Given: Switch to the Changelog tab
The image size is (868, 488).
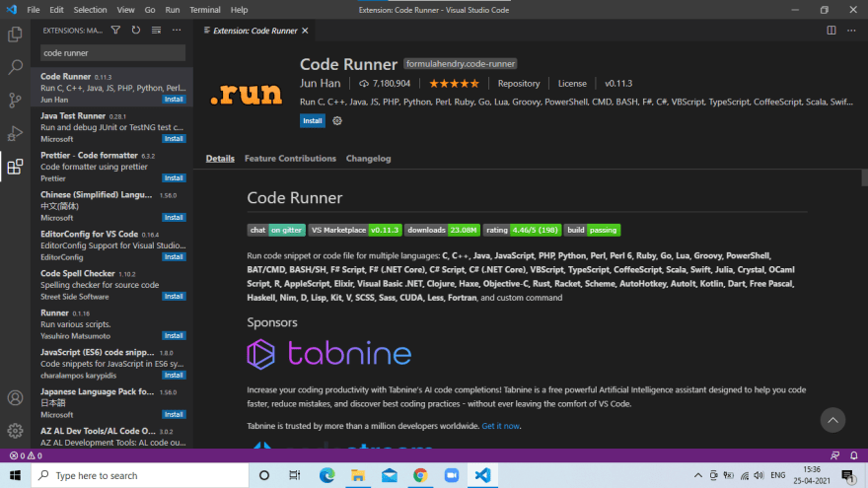Looking at the screenshot, I should pos(368,159).
